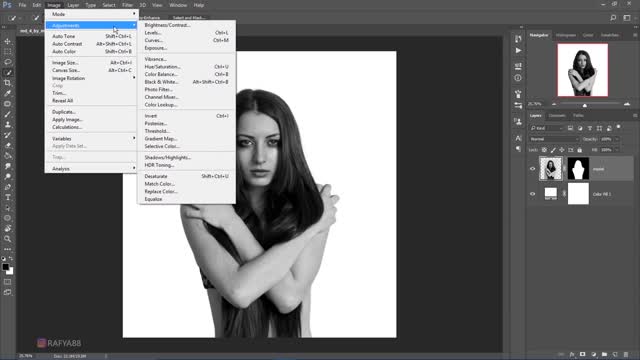Expand the Variables submenu
This screenshot has height=360, width=640.
point(91,139)
